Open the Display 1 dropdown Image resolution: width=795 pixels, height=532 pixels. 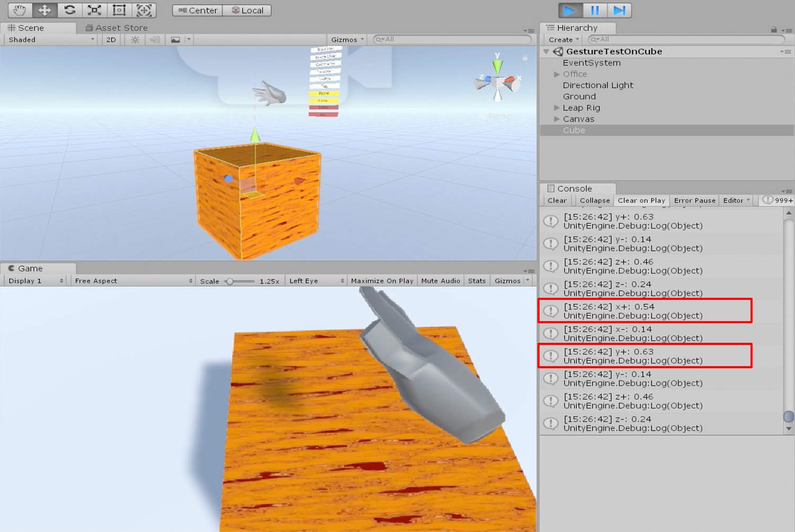(x=36, y=281)
